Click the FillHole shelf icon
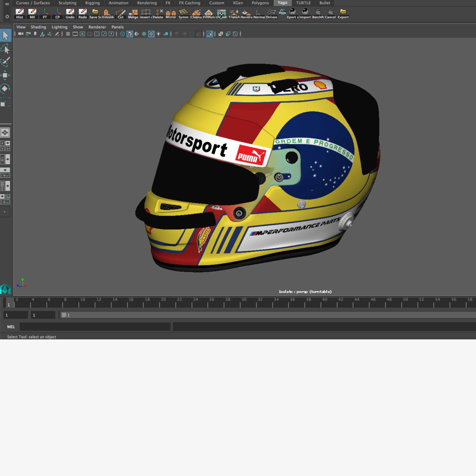Viewport: 476px width, 476px height. point(209,14)
